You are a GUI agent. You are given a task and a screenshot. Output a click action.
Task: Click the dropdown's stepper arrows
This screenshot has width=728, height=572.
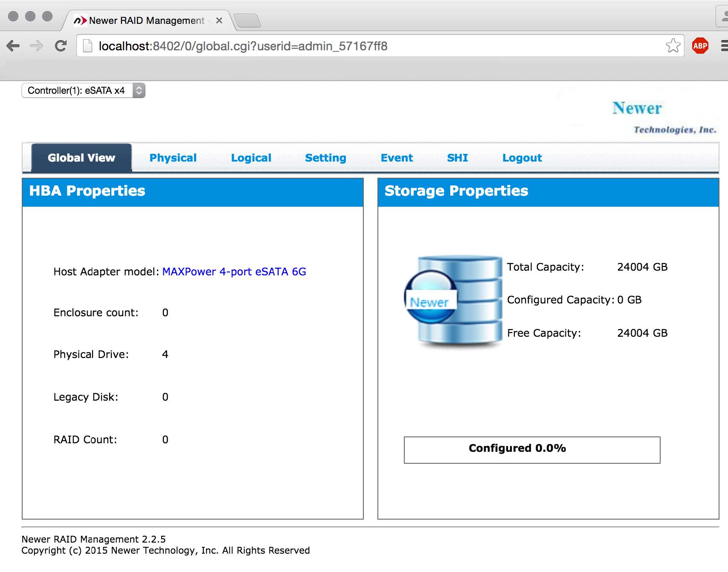coord(138,90)
